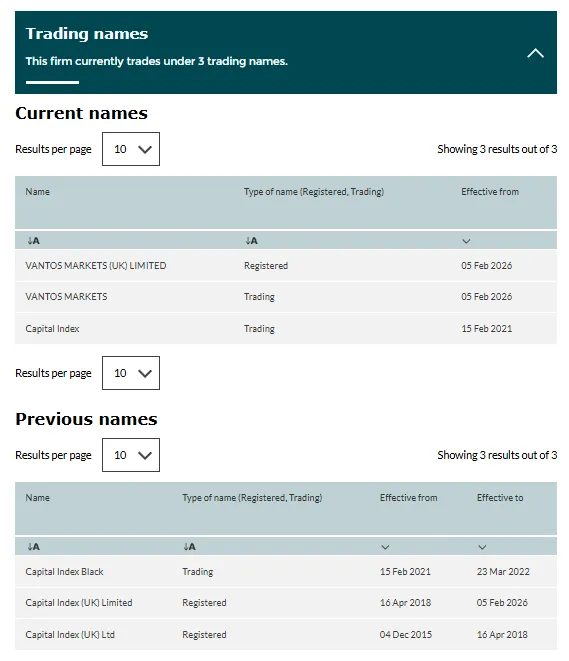Click 05 Feb 2026 Effective to for Capital Index (UK) Limited

coord(502,603)
